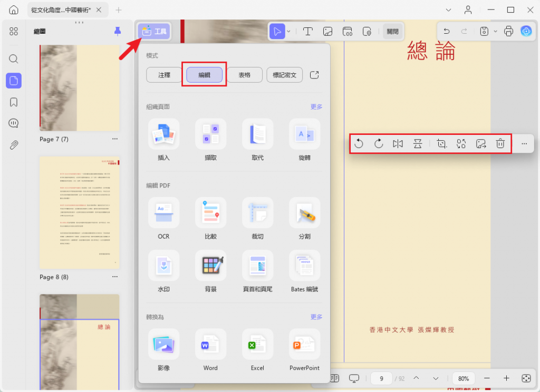Print the document
Image resolution: width=540 pixels, height=392 pixels.
(x=508, y=31)
